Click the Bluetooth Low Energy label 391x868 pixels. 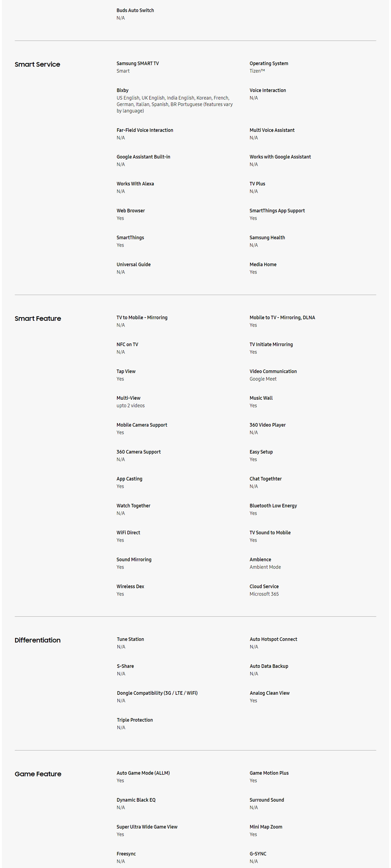pos(273,506)
